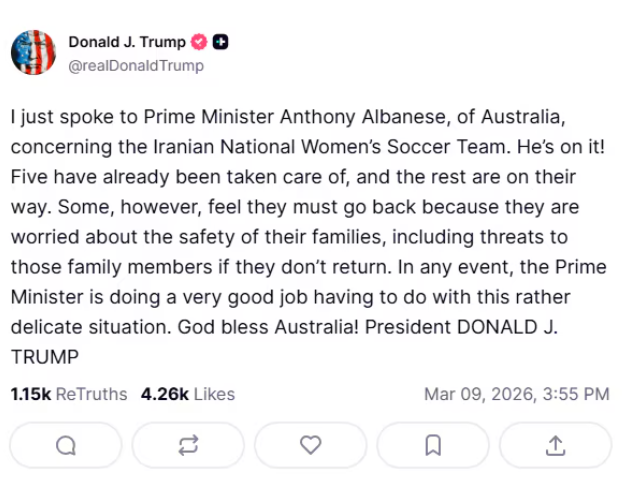
Task: Bookmark this post
Action: [433, 445]
